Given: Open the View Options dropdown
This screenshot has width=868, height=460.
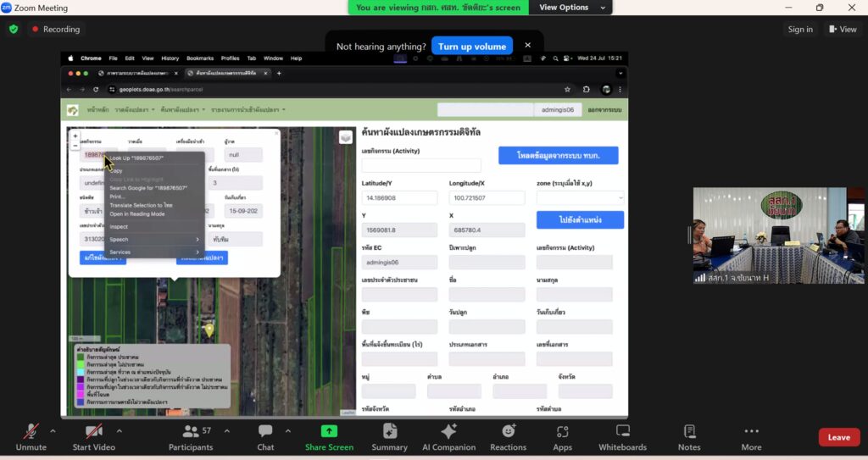Looking at the screenshot, I should point(575,8).
